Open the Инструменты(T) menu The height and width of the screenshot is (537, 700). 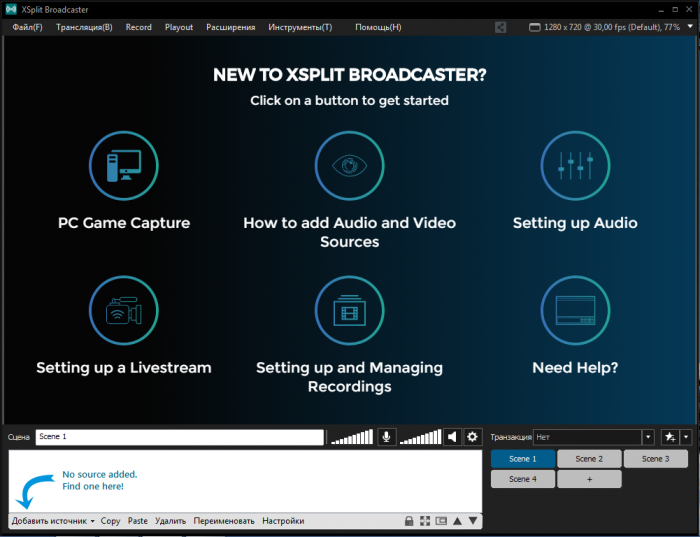pos(300,27)
